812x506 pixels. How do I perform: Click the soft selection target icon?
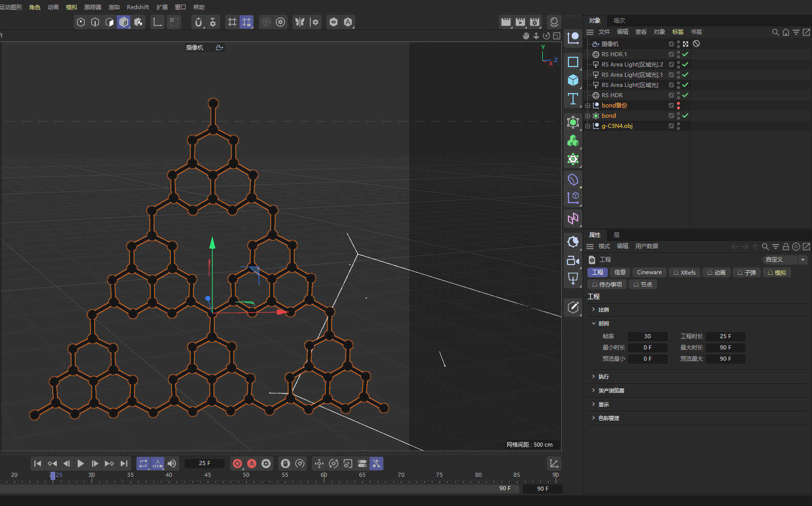266,22
